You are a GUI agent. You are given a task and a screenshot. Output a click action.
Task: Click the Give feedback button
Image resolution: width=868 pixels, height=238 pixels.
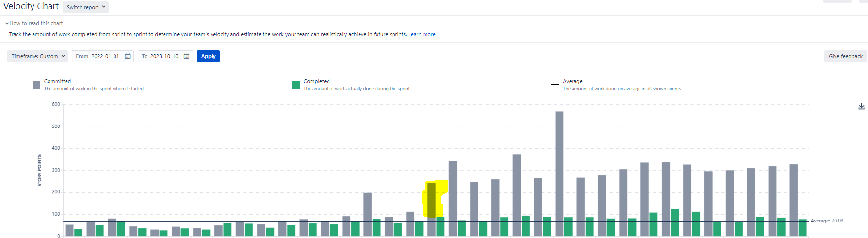point(845,56)
